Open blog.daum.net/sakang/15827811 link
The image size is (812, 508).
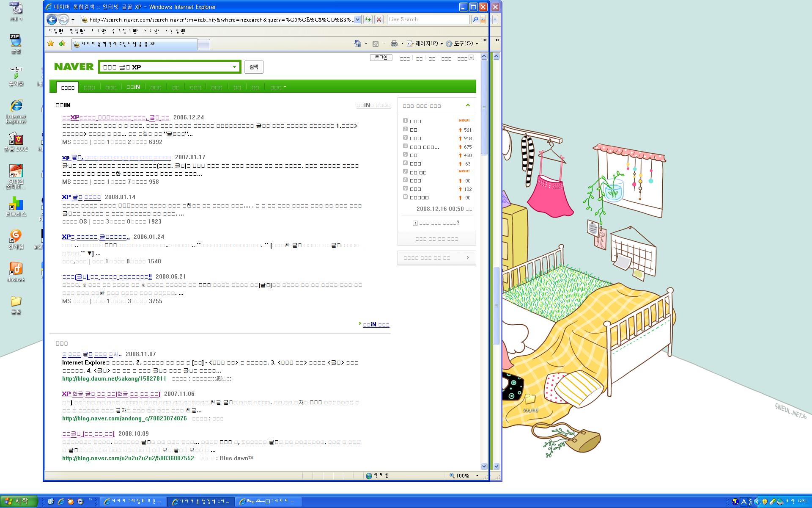[114, 378]
